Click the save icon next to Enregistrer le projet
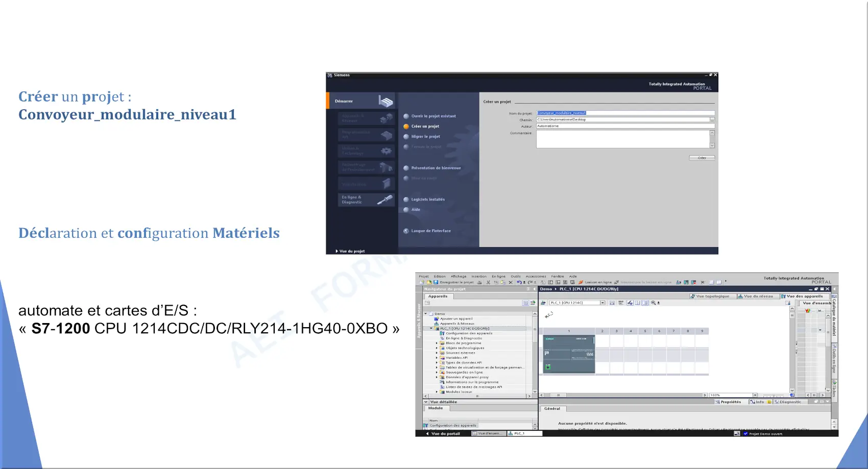The height and width of the screenshot is (469, 868). (436, 282)
